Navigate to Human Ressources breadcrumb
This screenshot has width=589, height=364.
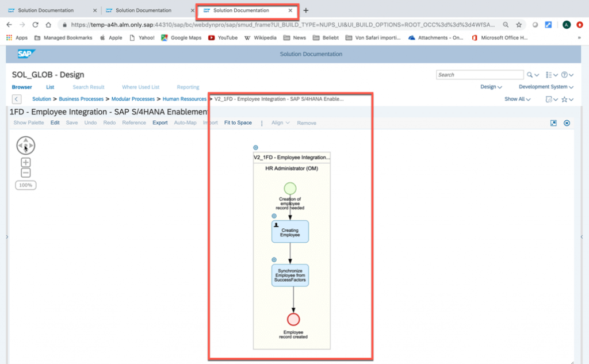(x=185, y=99)
